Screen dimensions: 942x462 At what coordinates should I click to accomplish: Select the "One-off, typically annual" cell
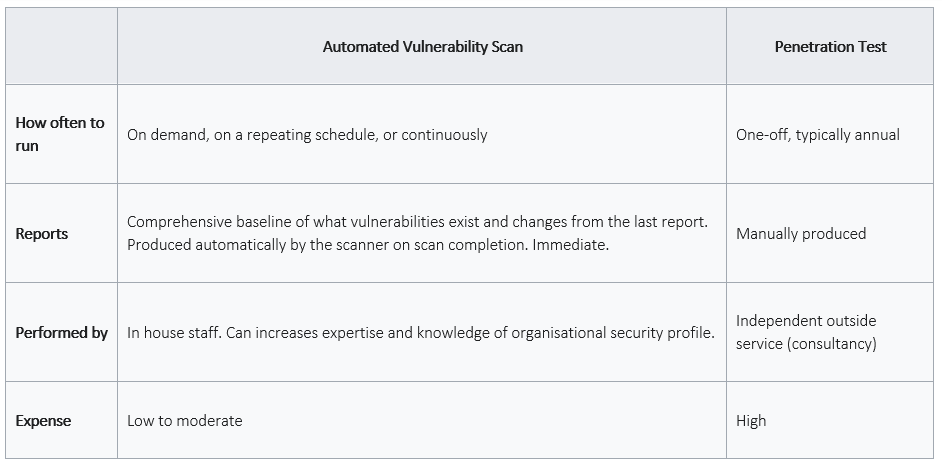click(x=818, y=134)
